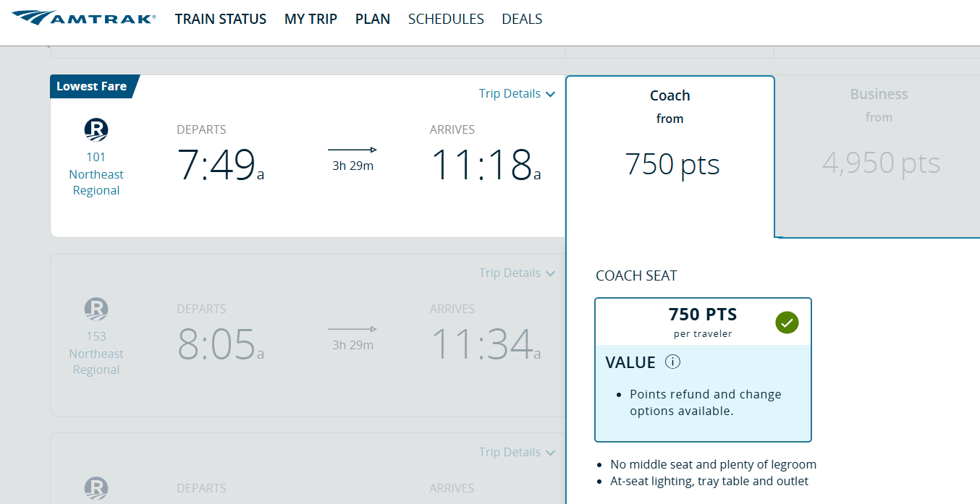The height and width of the screenshot is (504, 980).
Task: Click the Amtrak logo
Action: 84,18
